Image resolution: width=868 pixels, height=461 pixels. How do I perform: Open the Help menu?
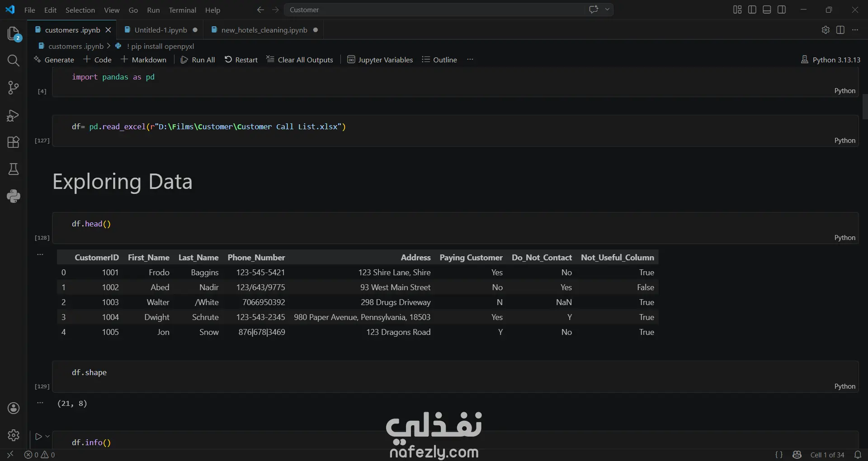pos(212,10)
